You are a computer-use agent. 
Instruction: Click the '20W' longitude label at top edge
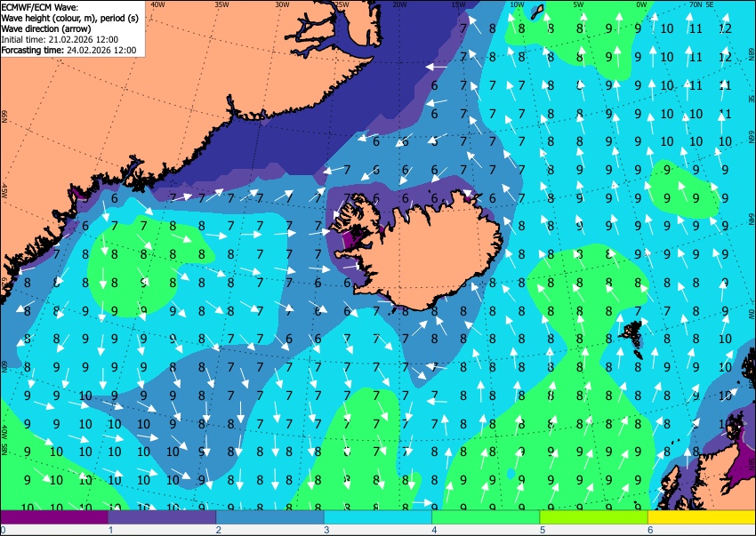399,4
